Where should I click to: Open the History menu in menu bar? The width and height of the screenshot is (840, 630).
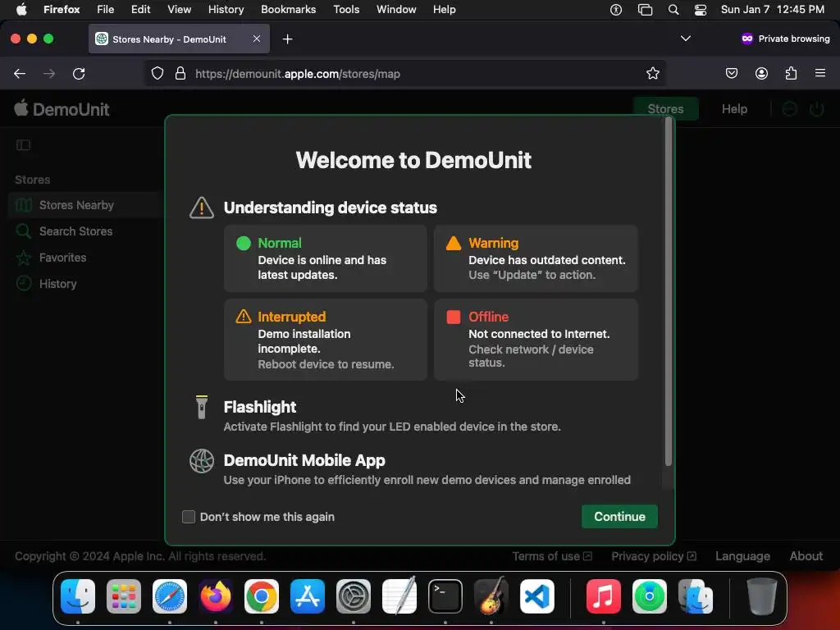point(226,9)
